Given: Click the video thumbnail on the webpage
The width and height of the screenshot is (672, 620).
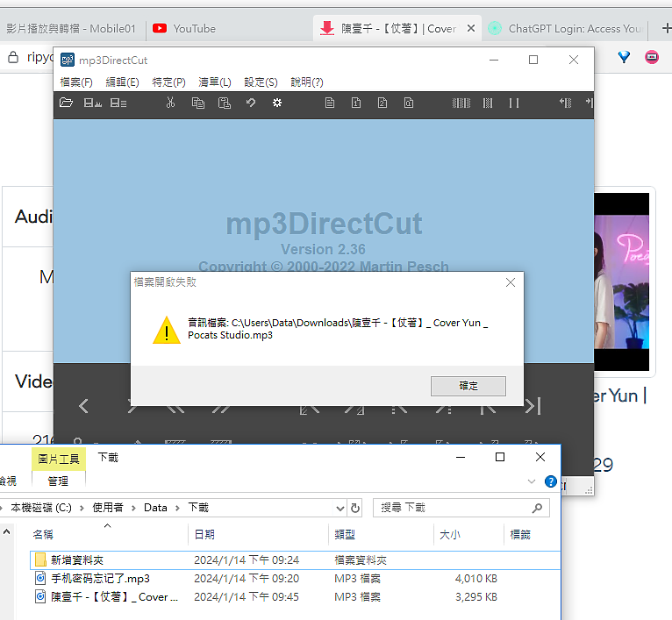Looking at the screenshot, I should pos(622,281).
